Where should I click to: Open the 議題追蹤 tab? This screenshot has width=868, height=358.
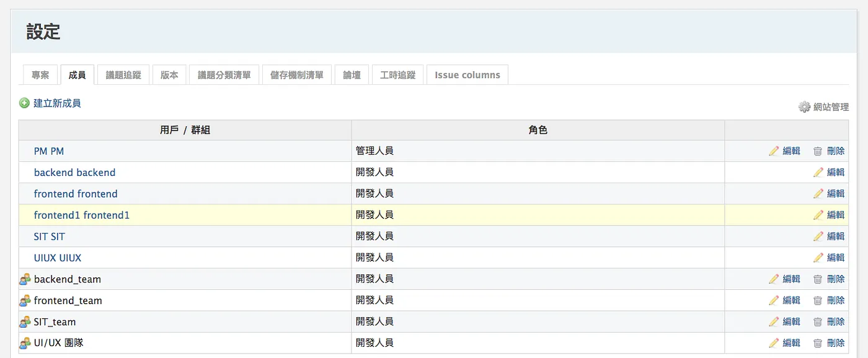click(123, 74)
